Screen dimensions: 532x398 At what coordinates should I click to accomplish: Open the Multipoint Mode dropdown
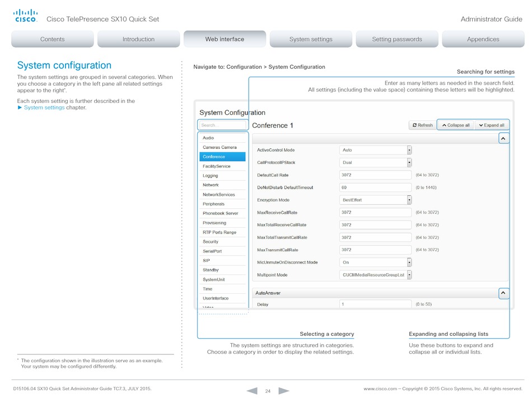click(375, 275)
